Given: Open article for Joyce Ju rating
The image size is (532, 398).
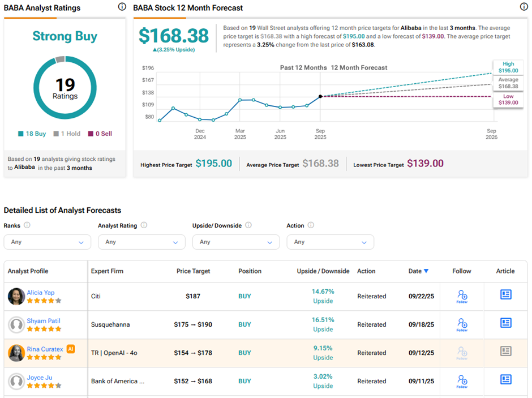Looking at the screenshot, I should (505, 379).
